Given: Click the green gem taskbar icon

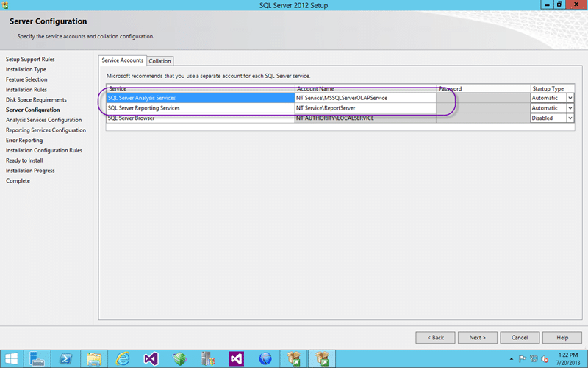Looking at the screenshot, I should point(179,359).
